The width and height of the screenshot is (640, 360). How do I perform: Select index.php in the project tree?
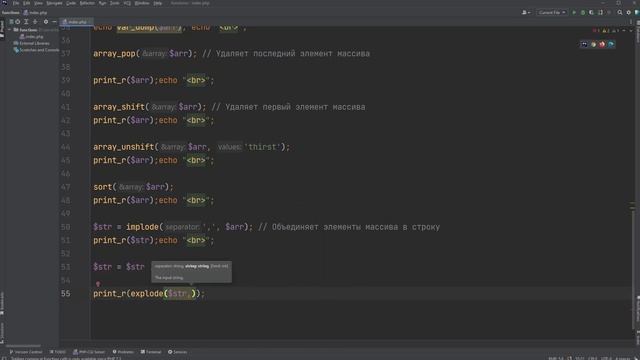click(32, 37)
